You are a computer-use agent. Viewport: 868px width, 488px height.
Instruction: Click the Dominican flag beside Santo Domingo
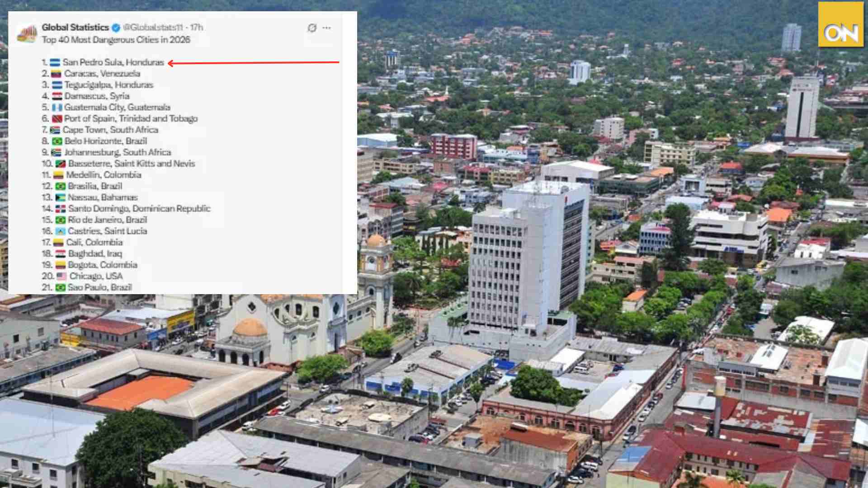(x=61, y=209)
